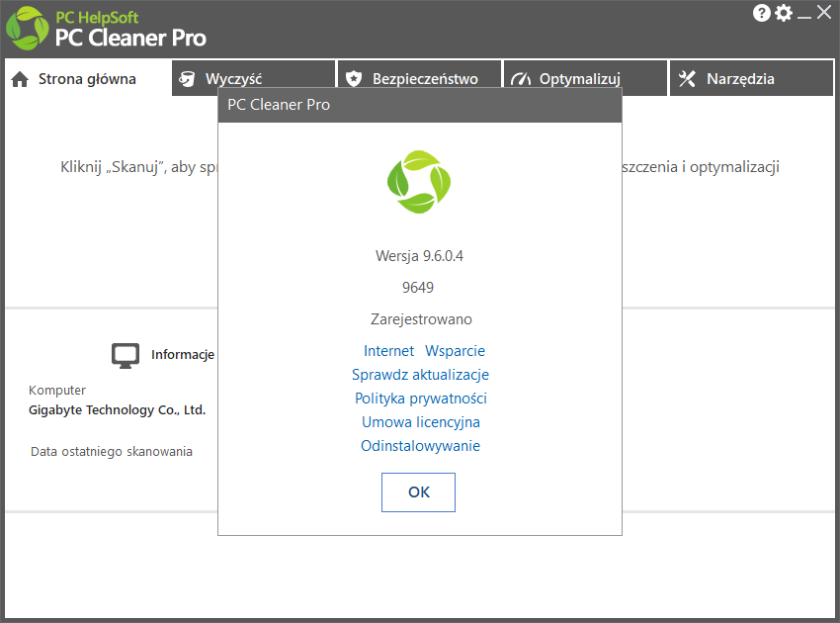Viewport: 840px width, 623px height.
Task: Open settings with the gear icon
Action: pos(784,13)
